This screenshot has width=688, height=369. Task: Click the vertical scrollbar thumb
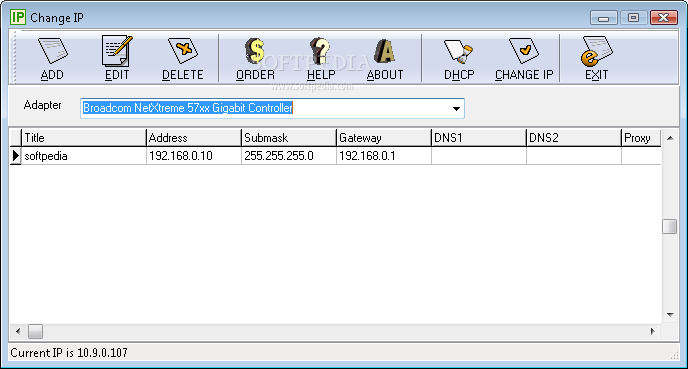(x=670, y=226)
